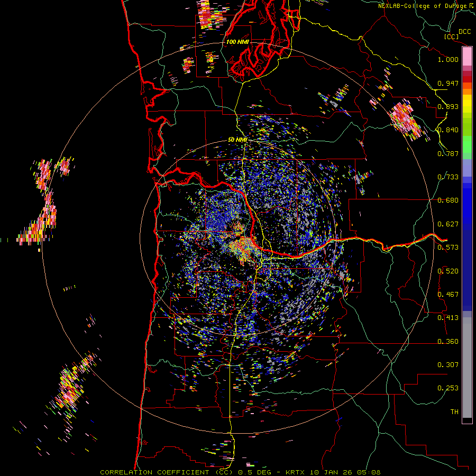Select the 0.733 scale value

[x=448, y=177]
